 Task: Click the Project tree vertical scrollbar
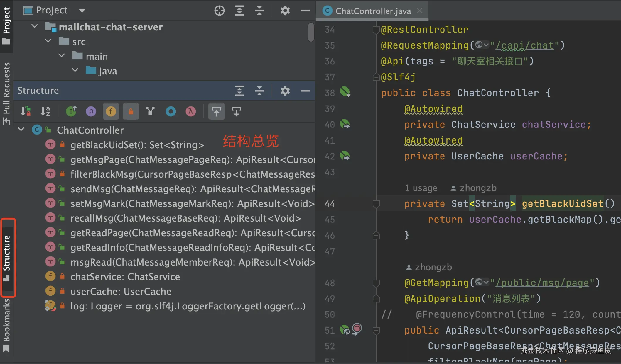(311, 32)
